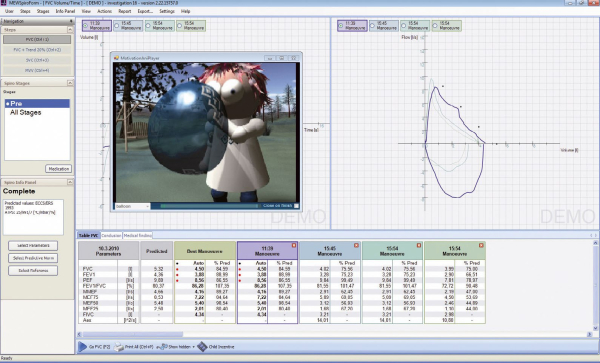Toggle the Close on finish checkbox
The image size is (600, 363).
pyautogui.click(x=296, y=206)
